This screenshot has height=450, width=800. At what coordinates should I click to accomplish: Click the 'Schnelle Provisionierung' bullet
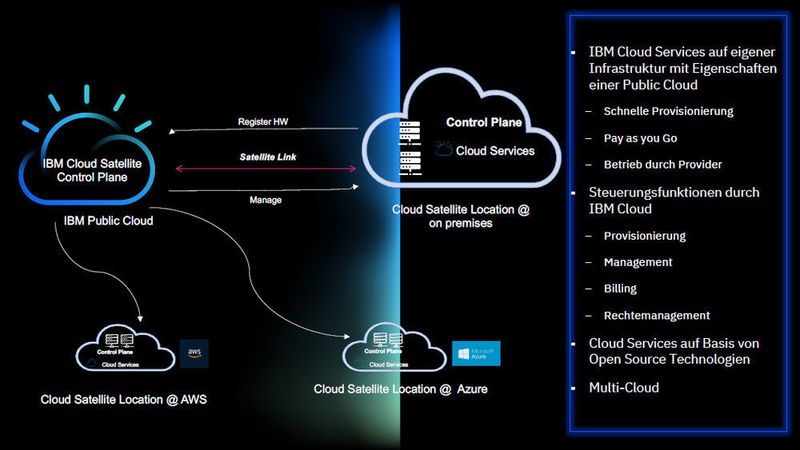668,111
